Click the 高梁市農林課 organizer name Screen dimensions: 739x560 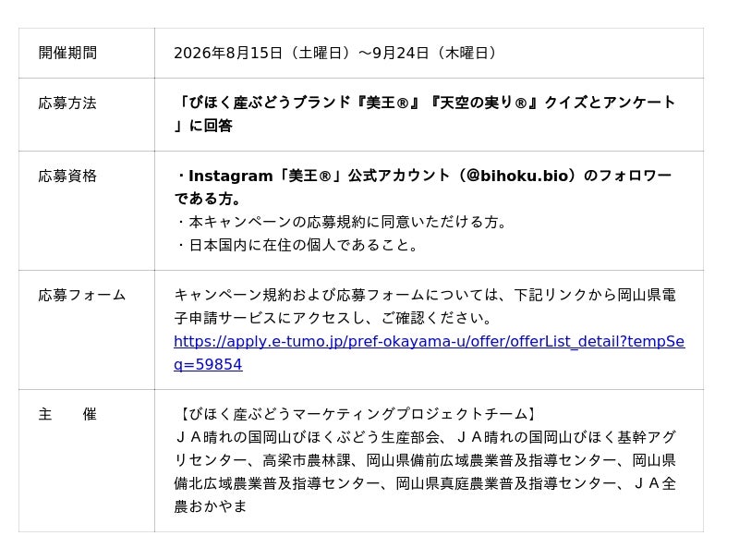pos(307,460)
